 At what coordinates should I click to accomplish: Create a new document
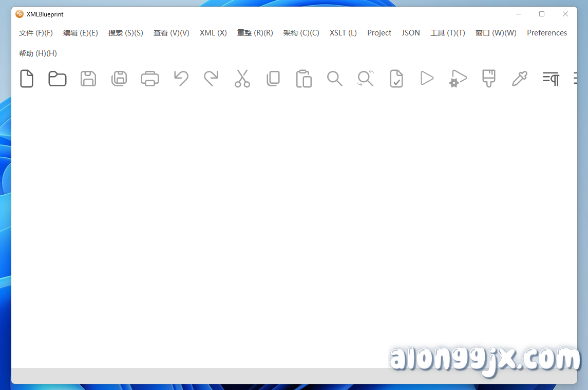[x=27, y=78]
